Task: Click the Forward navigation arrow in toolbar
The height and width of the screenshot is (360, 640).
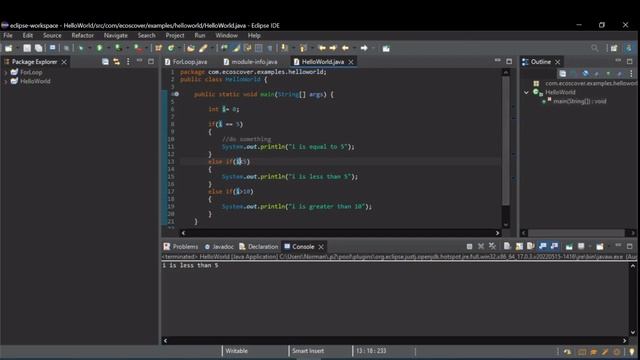Action: [364, 49]
